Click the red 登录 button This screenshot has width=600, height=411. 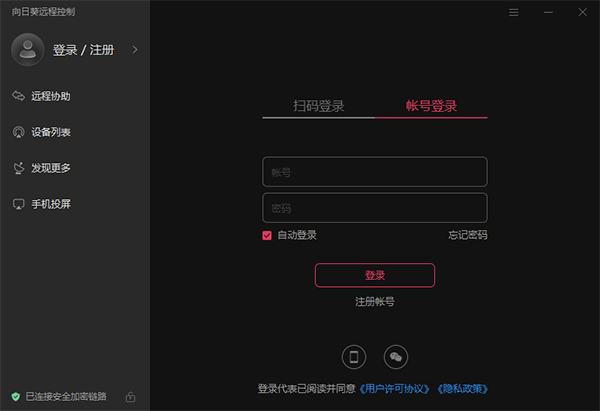pyautogui.click(x=375, y=275)
